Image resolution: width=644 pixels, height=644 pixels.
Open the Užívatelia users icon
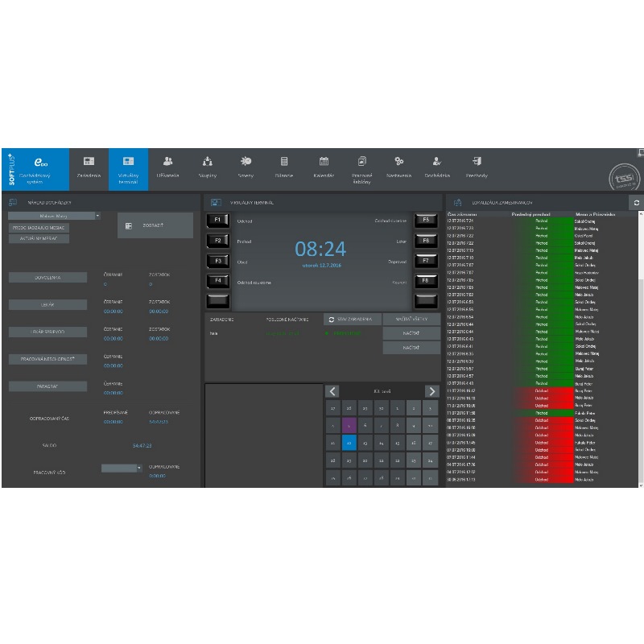[168, 162]
